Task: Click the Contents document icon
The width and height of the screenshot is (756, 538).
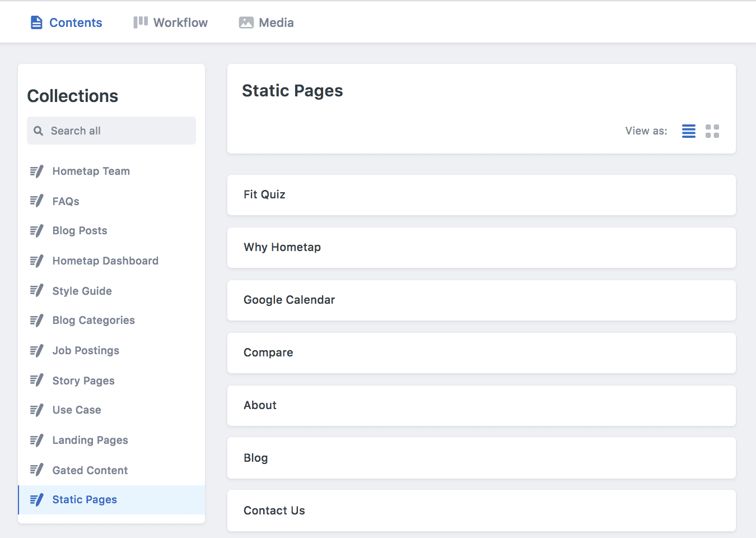Action: point(36,22)
